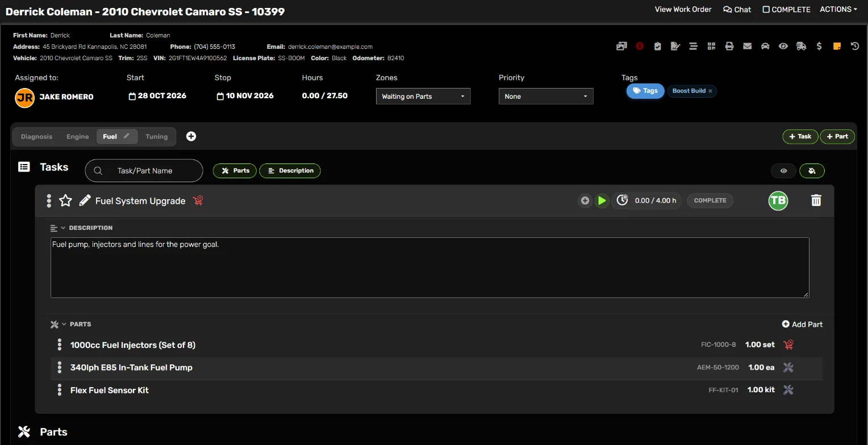Screen dimensions: 868x445
Task: Collapse the DESCRIPTION section chevron
Action: [x=63, y=228]
